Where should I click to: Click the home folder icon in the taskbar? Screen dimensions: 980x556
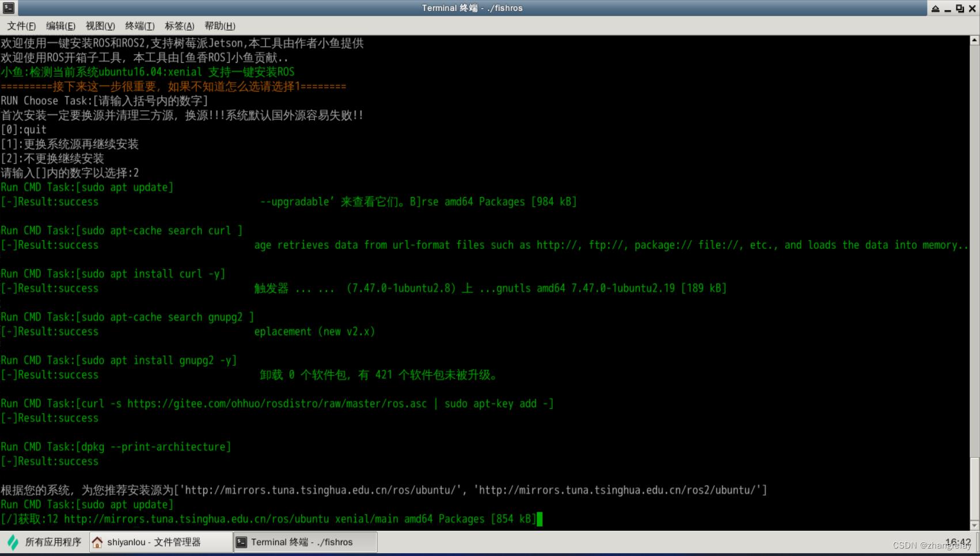97,542
